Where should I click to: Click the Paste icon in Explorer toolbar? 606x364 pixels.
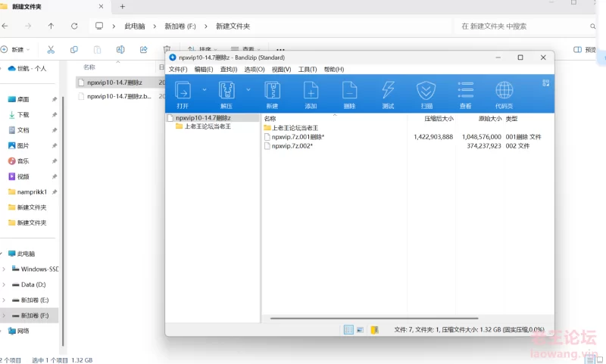click(x=97, y=49)
